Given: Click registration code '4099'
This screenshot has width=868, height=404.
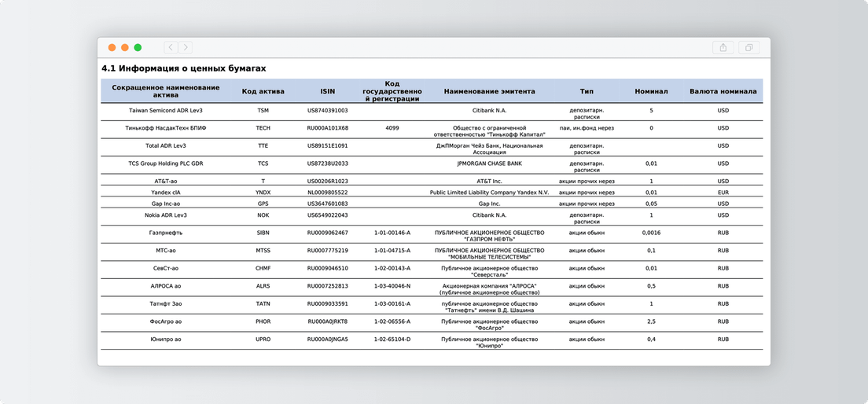Looking at the screenshot, I should click(x=392, y=128).
